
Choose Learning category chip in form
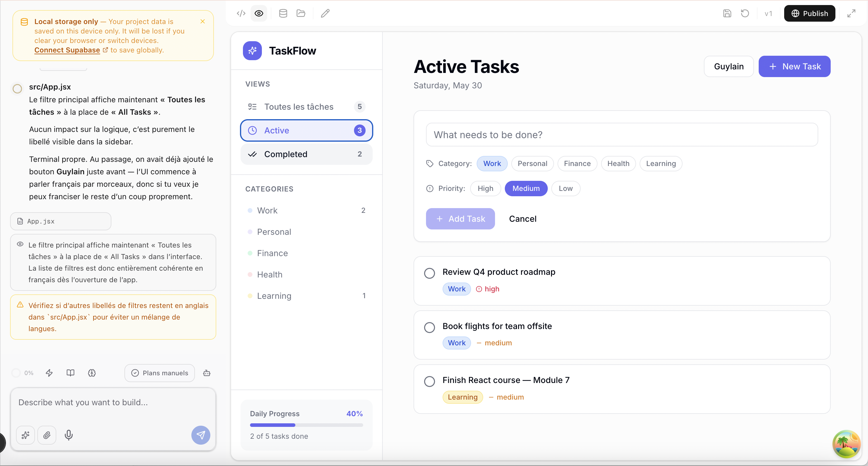pyautogui.click(x=661, y=164)
